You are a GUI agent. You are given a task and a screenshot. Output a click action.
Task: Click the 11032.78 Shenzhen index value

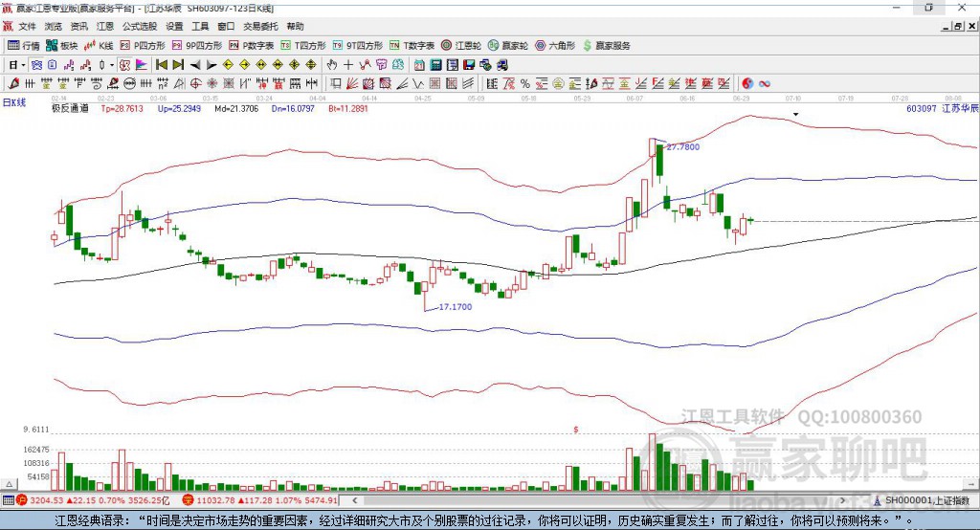(217, 500)
